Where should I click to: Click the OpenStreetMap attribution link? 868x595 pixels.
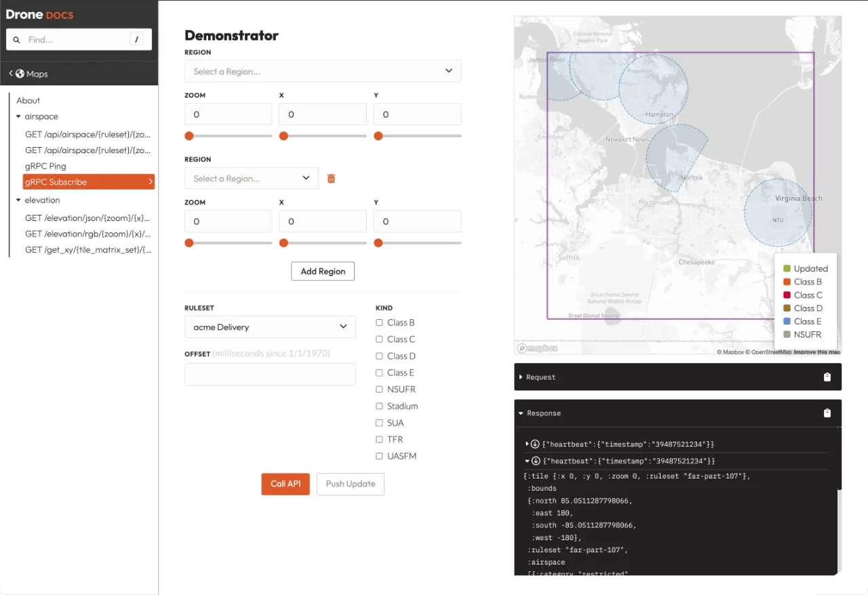point(769,352)
